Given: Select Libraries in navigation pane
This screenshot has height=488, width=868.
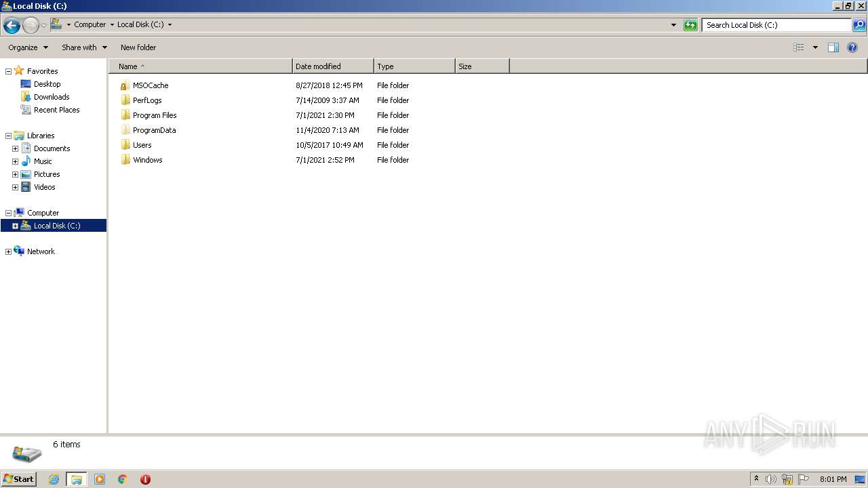Looking at the screenshot, I should [x=41, y=136].
